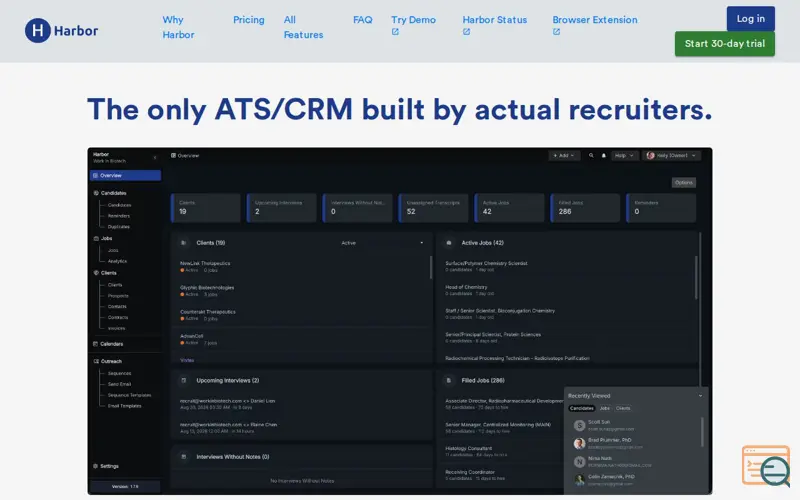The image size is (800, 500).
Task: Select the Glyphic Biotechnologies client row
Action: 304,291
